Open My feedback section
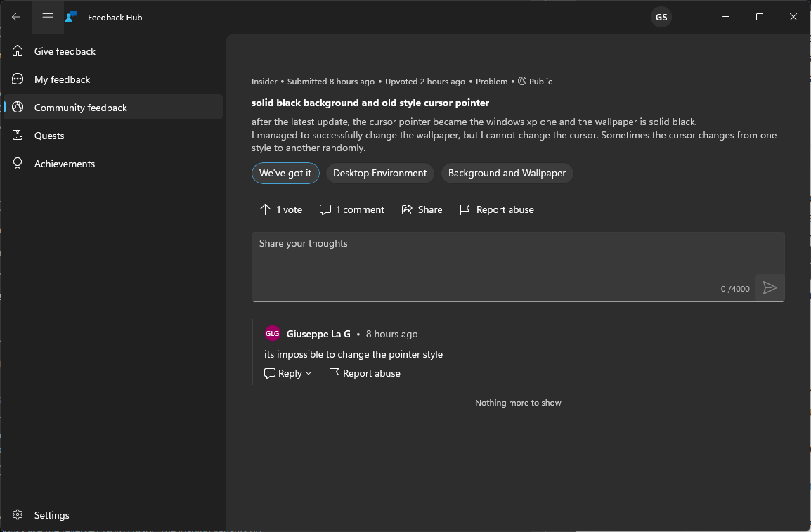811x532 pixels. 113,79
